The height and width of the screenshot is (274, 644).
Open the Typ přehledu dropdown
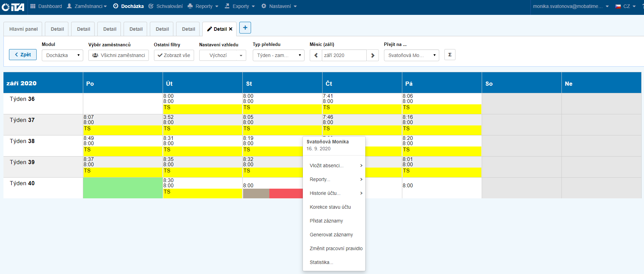coord(278,55)
